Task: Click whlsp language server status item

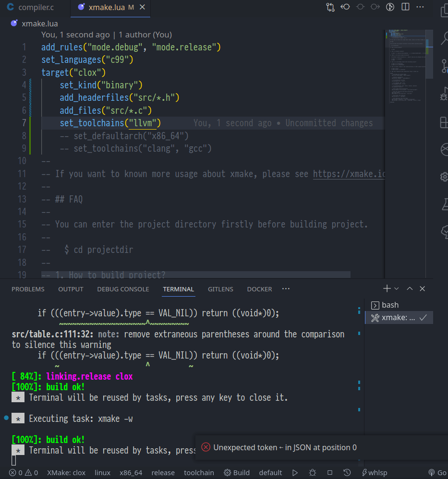Action: pyautogui.click(x=375, y=473)
